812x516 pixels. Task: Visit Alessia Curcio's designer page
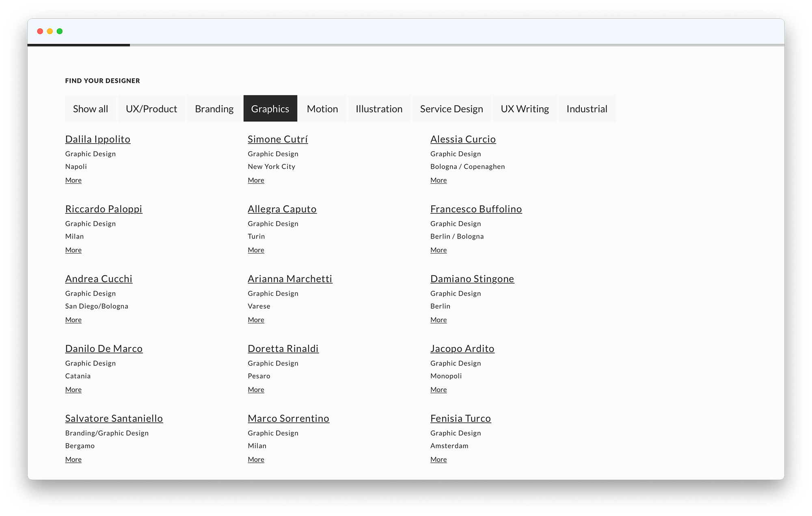point(463,139)
